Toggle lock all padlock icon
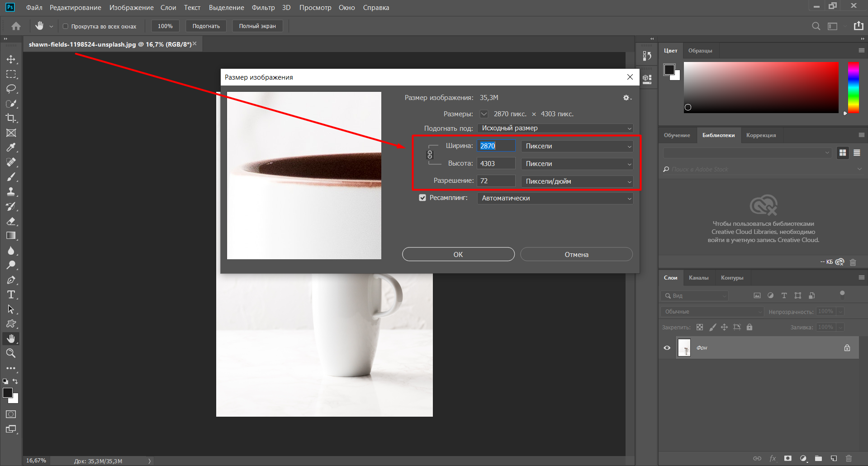The width and height of the screenshot is (868, 466). (x=749, y=327)
